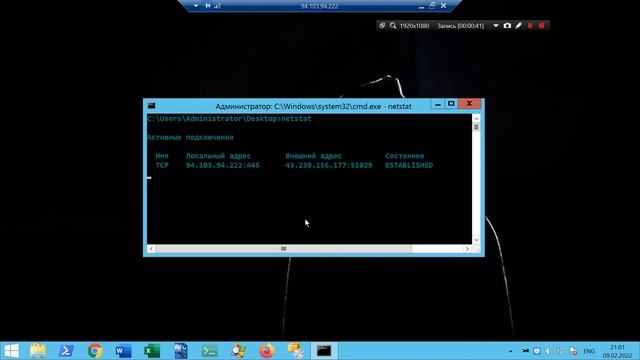Click foreign address 43.239.156.177:51029
Screen dimensions: 640x360
click(x=329, y=165)
